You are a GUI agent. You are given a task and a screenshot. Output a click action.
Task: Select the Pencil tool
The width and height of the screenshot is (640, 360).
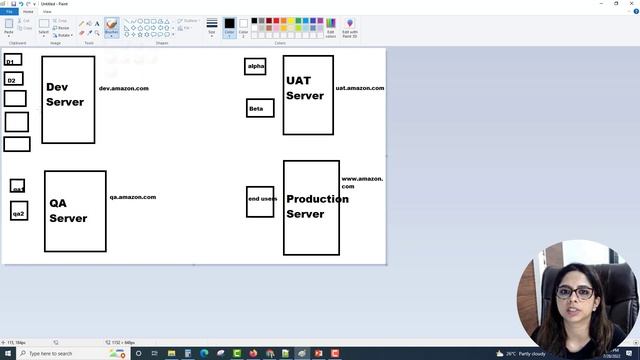click(81, 24)
